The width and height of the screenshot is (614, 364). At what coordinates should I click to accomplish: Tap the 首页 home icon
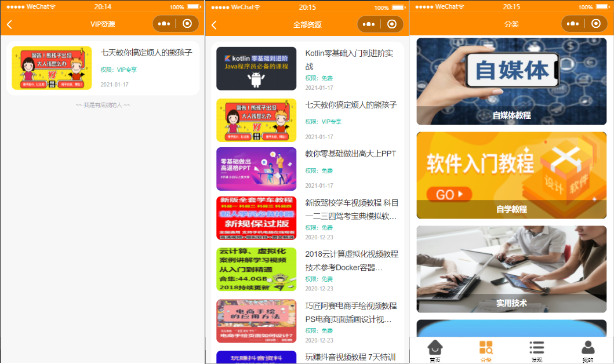click(435, 347)
